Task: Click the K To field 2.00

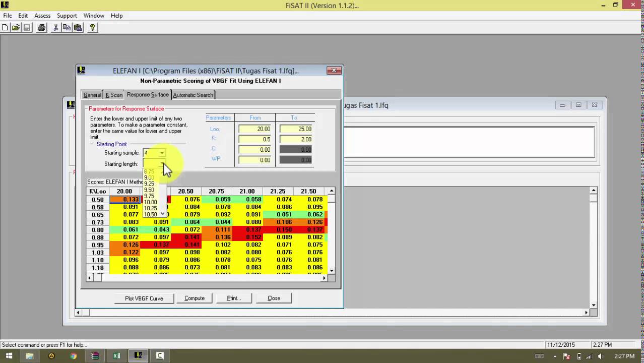Action: 296,139
